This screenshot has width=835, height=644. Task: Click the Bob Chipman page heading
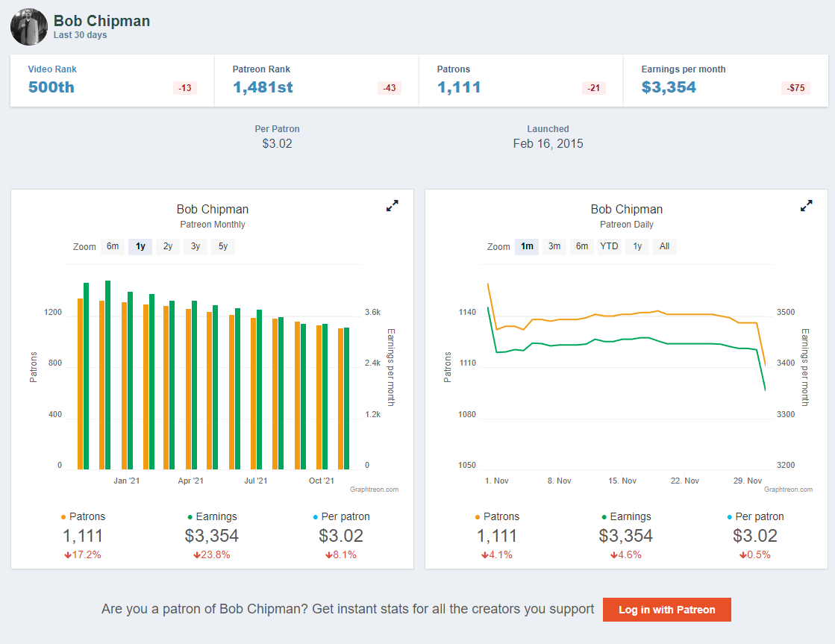101,21
